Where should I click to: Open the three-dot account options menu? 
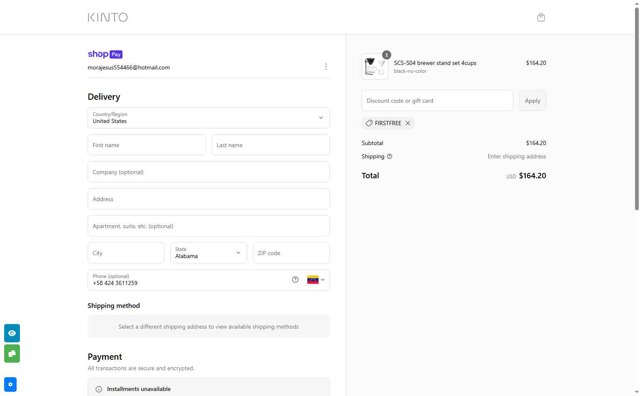(326, 67)
